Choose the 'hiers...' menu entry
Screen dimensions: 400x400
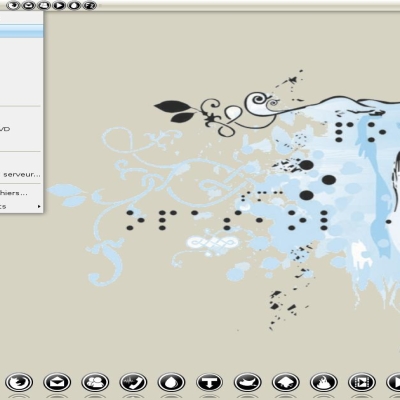point(21,193)
